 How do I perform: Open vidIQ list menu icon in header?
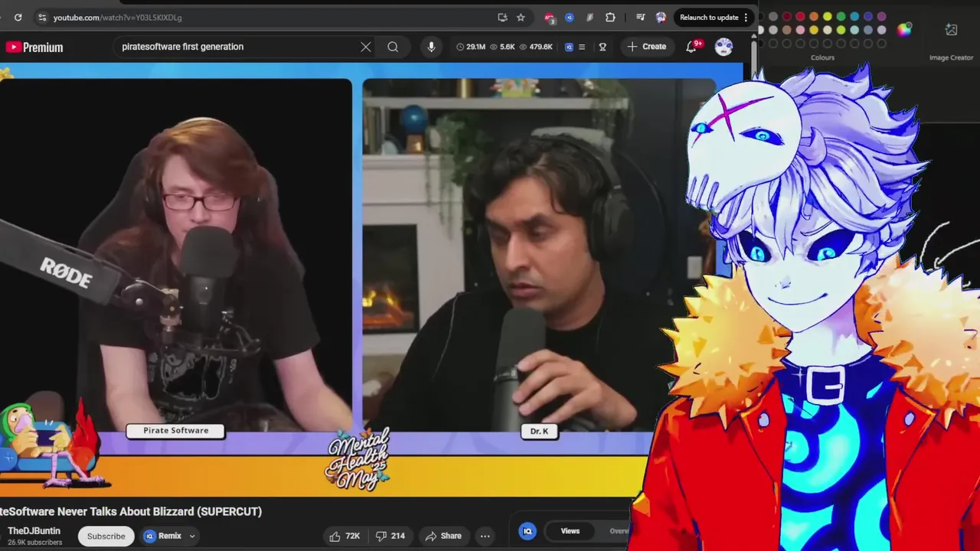[582, 47]
